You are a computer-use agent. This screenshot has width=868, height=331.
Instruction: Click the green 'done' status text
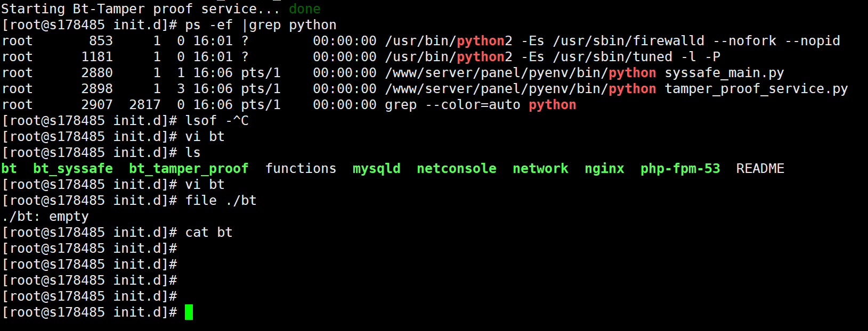(x=305, y=9)
